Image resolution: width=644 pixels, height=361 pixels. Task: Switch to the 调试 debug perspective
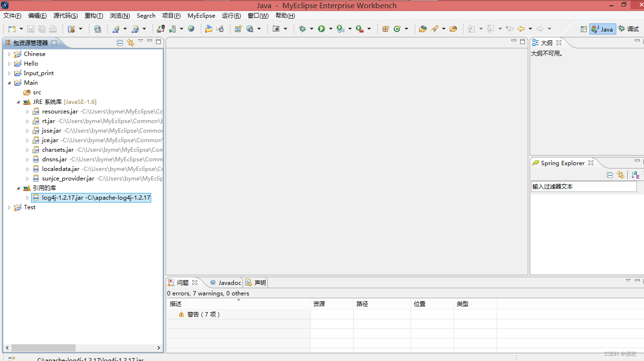click(629, 29)
